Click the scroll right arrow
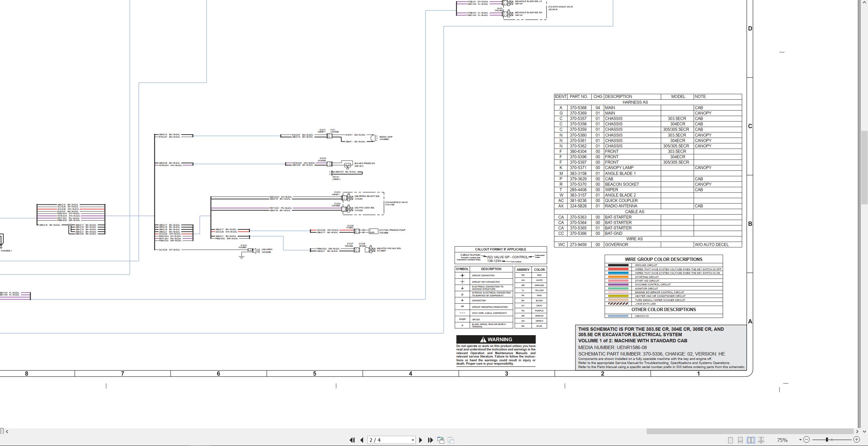 click(x=857, y=431)
